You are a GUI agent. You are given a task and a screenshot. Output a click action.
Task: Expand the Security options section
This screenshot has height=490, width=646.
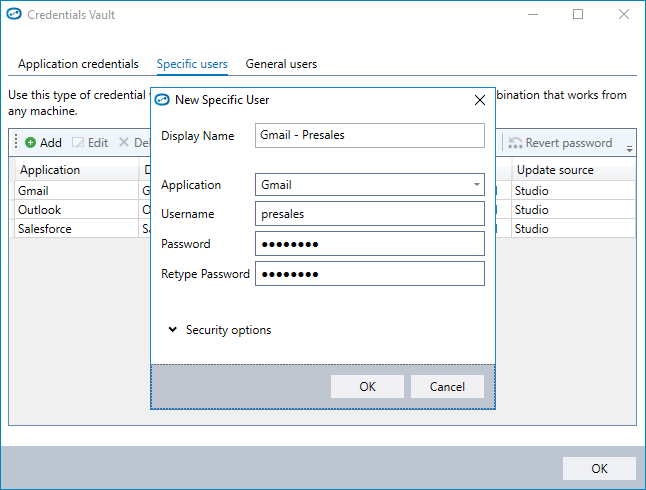pos(220,330)
